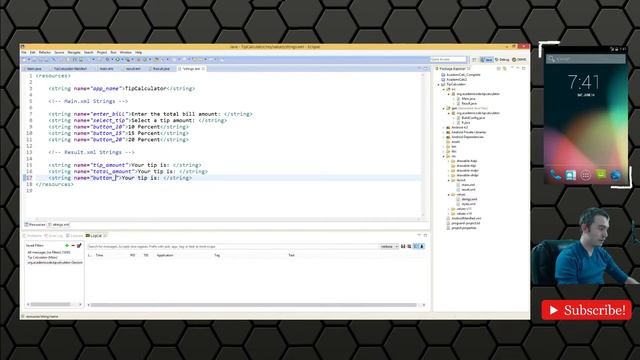The image size is (640, 360).
Task: Switch to the Debug perspective
Action: (502, 60)
